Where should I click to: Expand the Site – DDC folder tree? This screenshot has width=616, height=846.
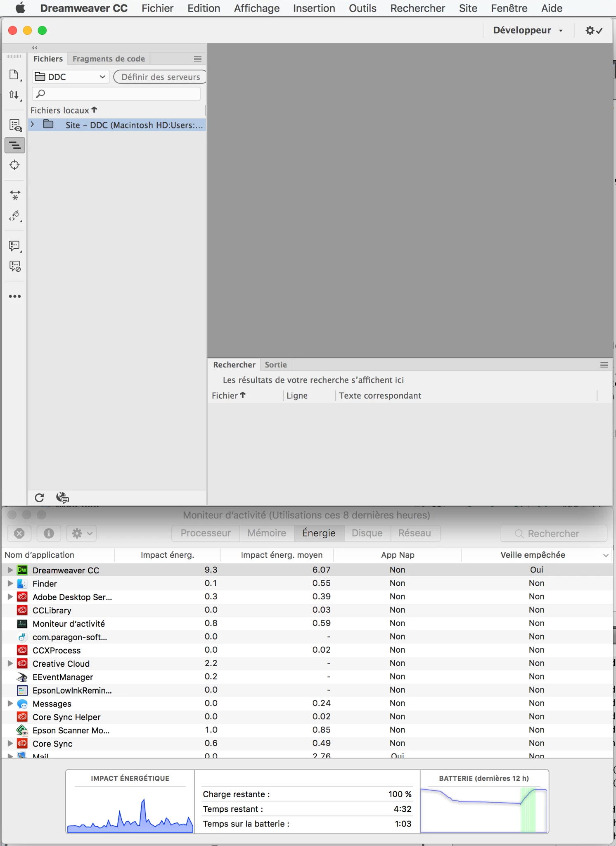click(32, 124)
